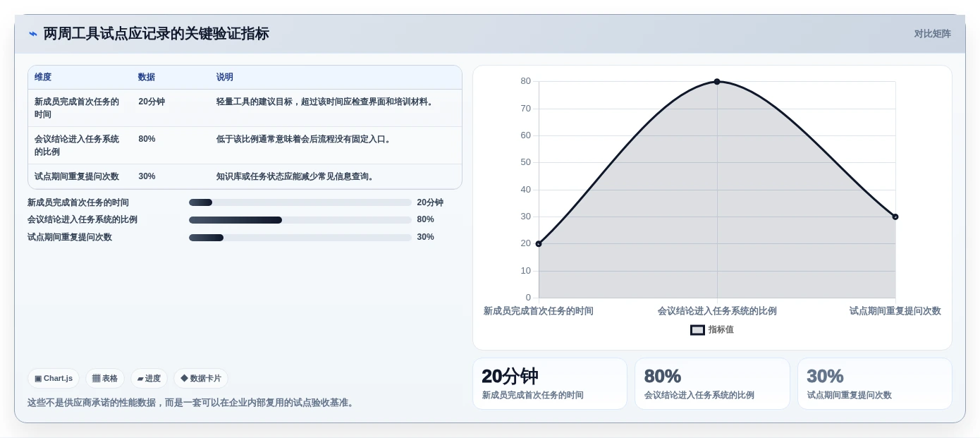Click x-axis label 会议结论进入任务系统的比例
Screen dimensions: 980x438
point(717,311)
